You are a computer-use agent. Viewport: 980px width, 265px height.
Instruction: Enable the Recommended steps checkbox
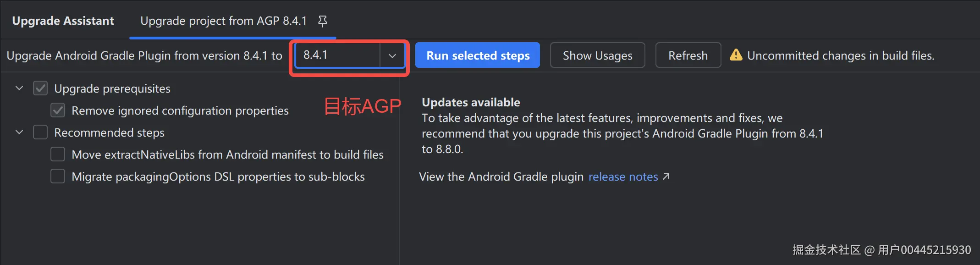(x=40, y=132)
